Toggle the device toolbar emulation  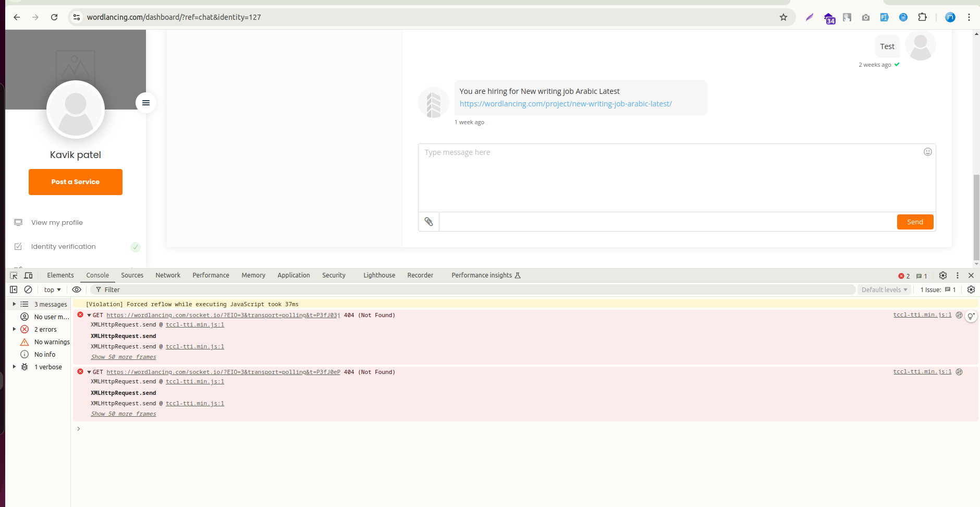tap(29, 275)
